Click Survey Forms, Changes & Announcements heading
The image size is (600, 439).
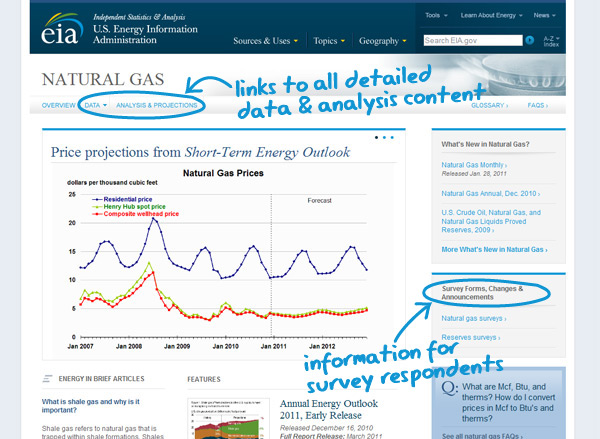[482, 293]
